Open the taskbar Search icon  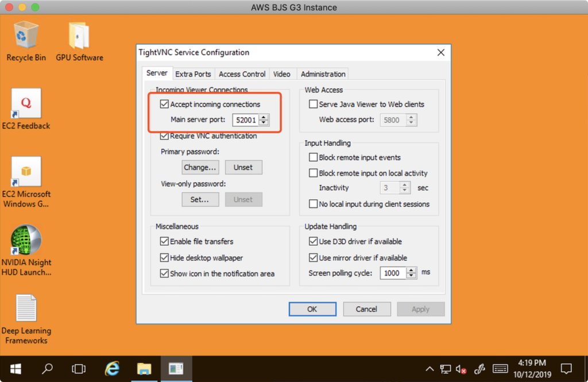(48, 368)
